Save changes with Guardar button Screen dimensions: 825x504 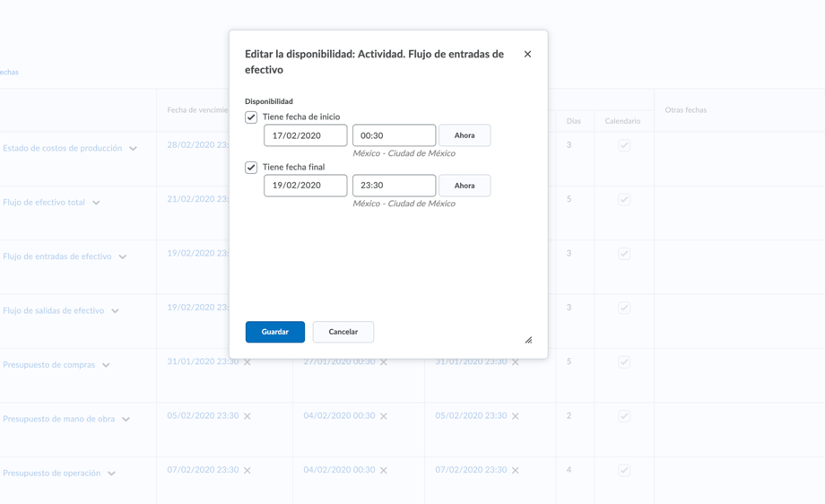point(274,332)
